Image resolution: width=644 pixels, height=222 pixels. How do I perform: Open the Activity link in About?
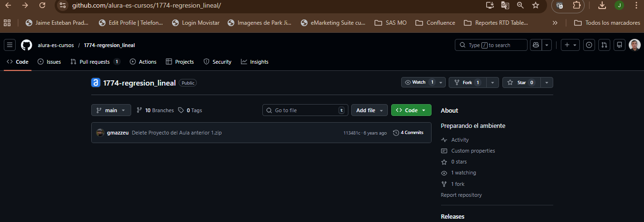[455, 140]
